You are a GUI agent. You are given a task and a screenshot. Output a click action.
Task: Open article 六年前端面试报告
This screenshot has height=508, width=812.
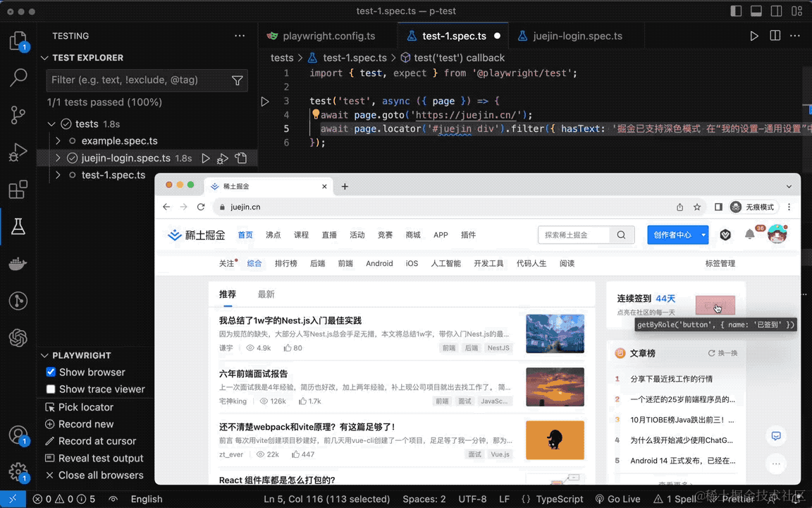(x=253, y=374)
